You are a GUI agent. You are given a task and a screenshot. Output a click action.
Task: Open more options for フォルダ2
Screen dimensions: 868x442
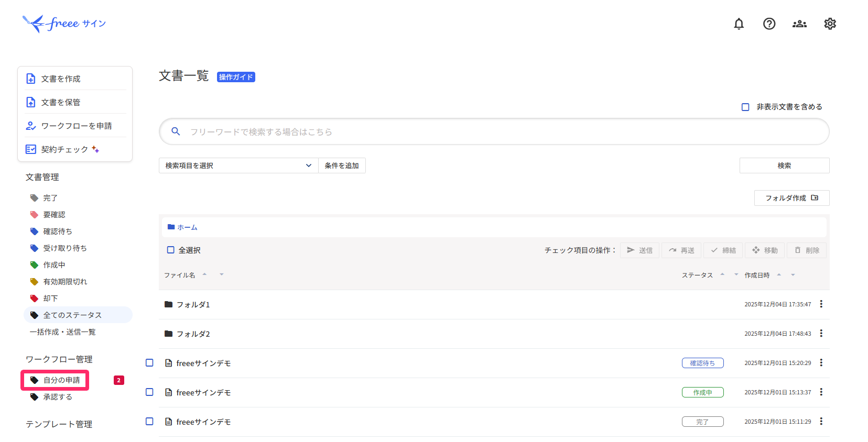coord(821,334)
